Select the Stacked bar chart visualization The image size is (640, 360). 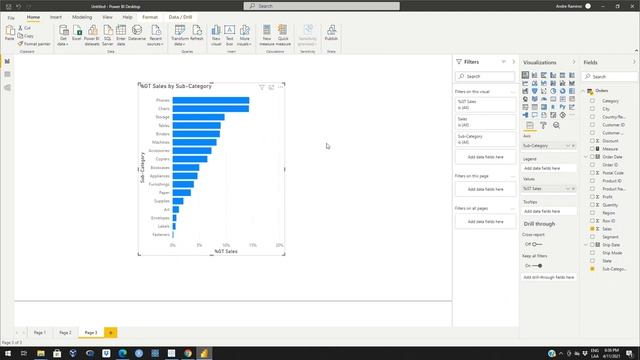pos(525,75)
